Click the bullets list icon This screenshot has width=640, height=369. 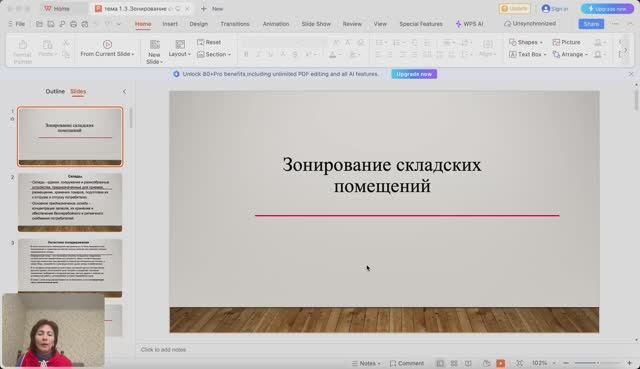pos(379,42)
